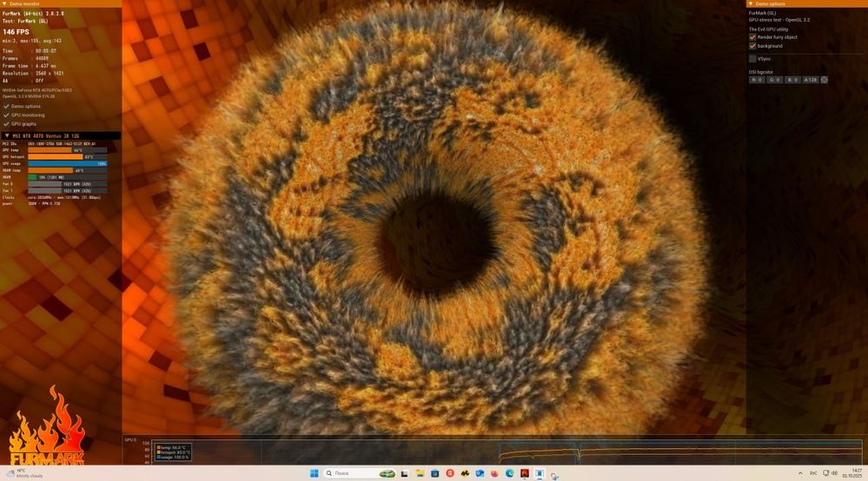Open the Task View taskbar icon
The width and height of the screenshot is (868, 481).
[x=404, y=474]
